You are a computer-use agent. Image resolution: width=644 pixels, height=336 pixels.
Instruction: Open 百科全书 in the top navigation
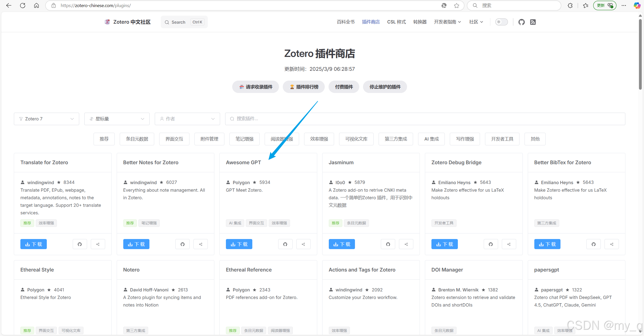[346, 22]
